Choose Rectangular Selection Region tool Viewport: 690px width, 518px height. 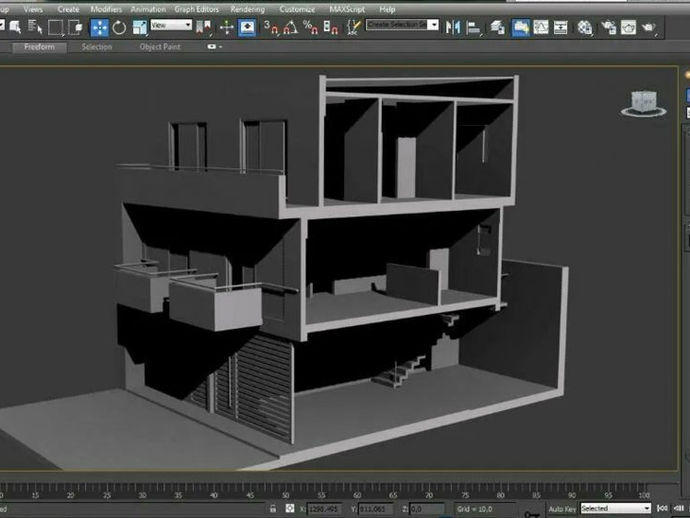pos(55,27)
